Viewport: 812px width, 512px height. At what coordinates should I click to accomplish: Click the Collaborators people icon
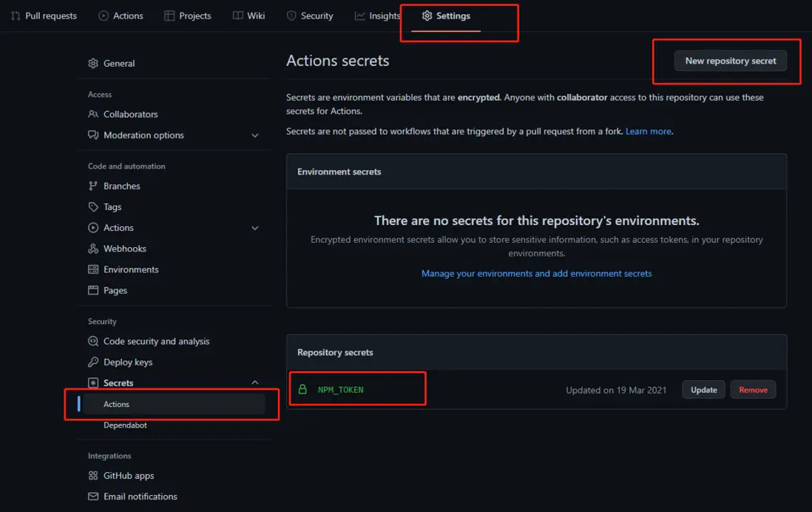pyautogui.click(x=93, y=115)
